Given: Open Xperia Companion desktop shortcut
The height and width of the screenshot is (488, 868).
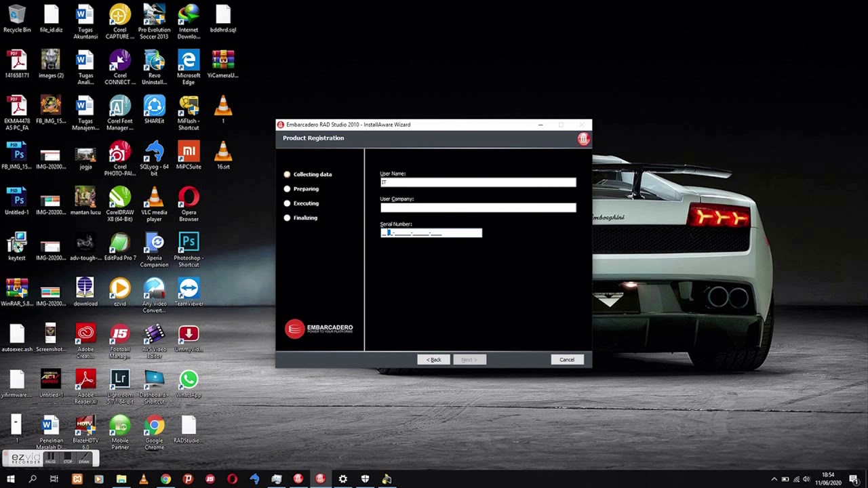Looking at the screenshot, I should (x=154, y=249).
